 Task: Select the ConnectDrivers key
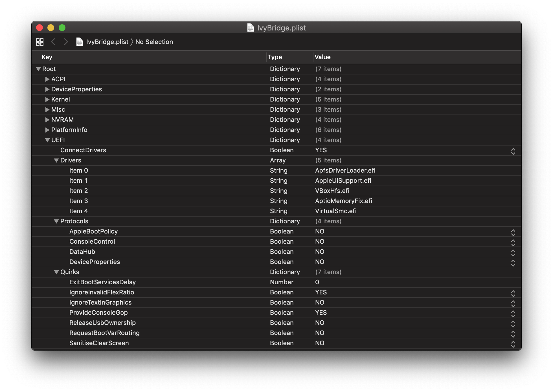click(83, 150)
